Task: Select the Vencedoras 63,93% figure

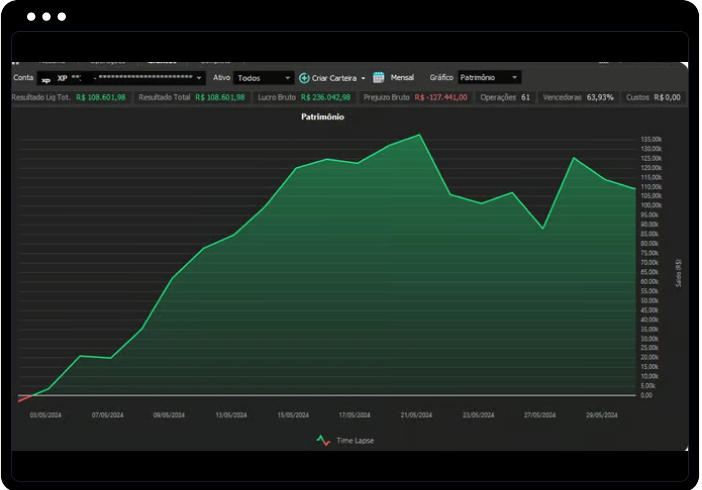Action: click(x=600, y=98)
